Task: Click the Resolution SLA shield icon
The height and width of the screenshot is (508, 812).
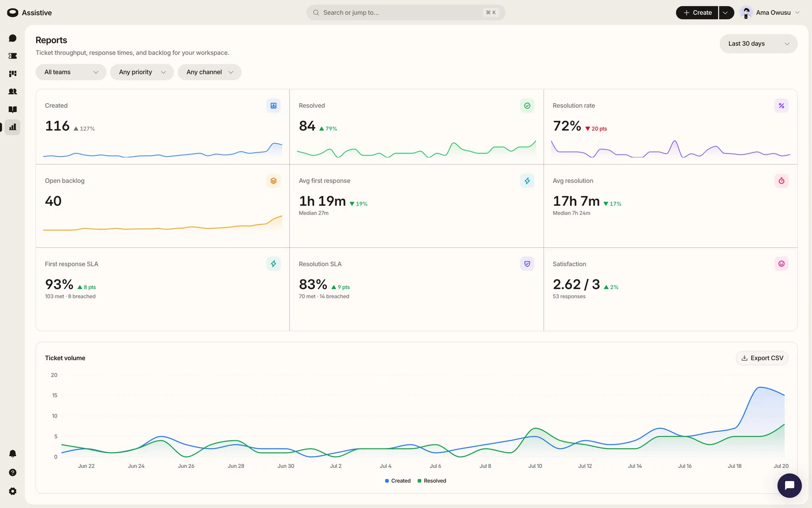Action: pos(527,264)
